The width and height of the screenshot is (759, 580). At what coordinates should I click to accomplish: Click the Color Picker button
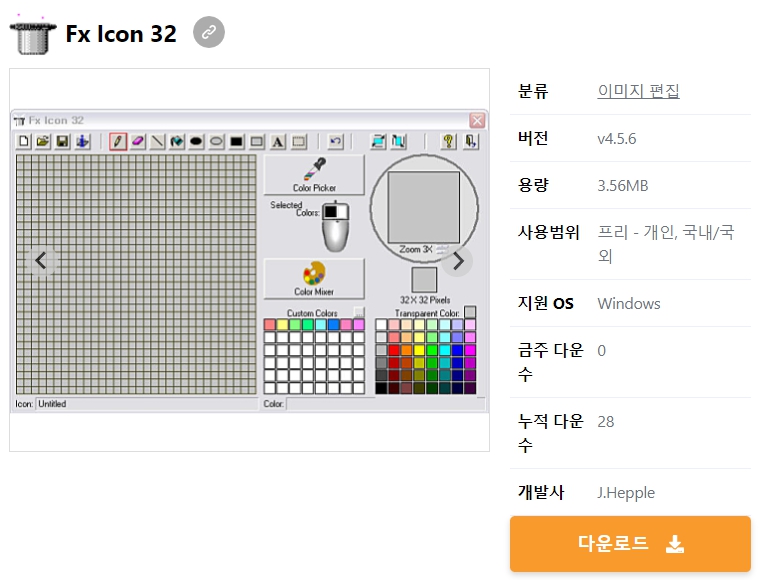coord(314,175)
